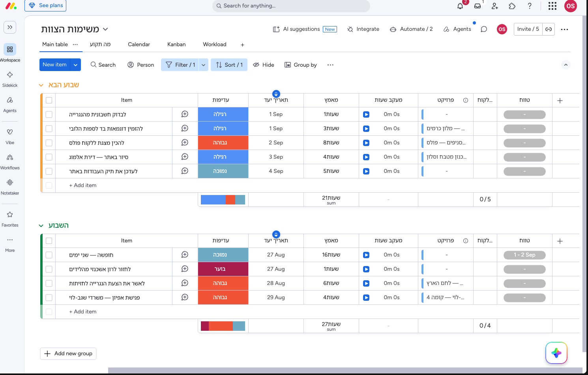Start time tracking for the 1 Sep first row
Screen dimensions: 588x375
[366, 114]
